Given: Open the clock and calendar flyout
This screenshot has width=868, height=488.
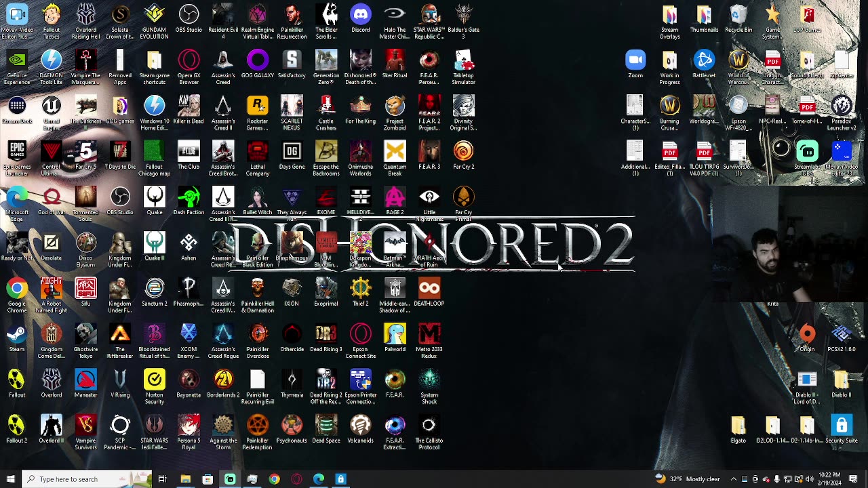Looking at the screenshot, I should tap(829, 479).
